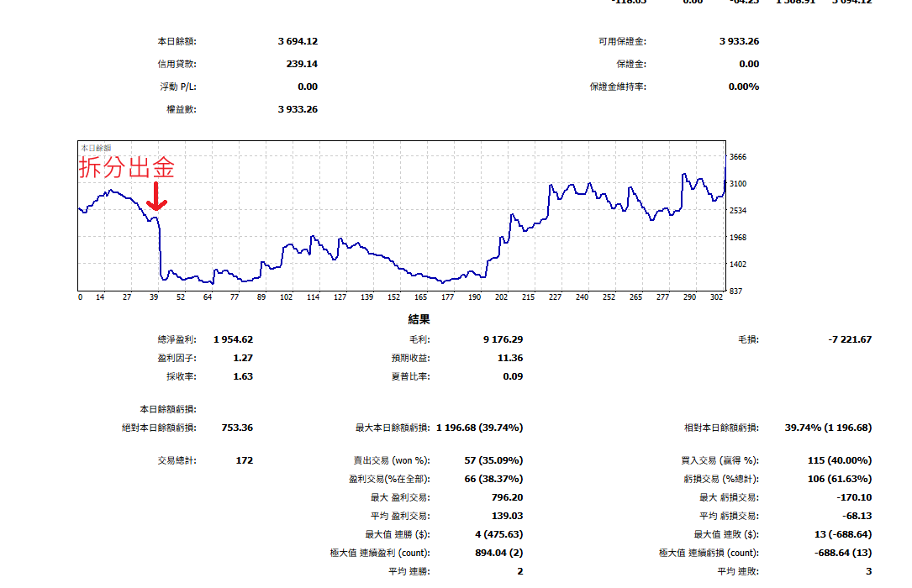Select the 盈利交易 value 66 (38.37%)
Viewport: 912px width, 588px height.
point(493,479)
